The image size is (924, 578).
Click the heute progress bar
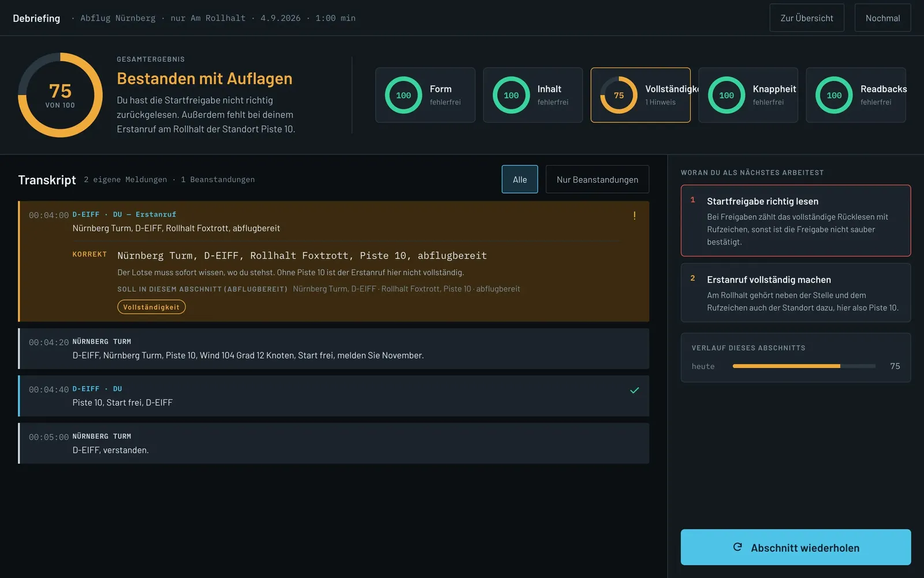click(804, 366)
